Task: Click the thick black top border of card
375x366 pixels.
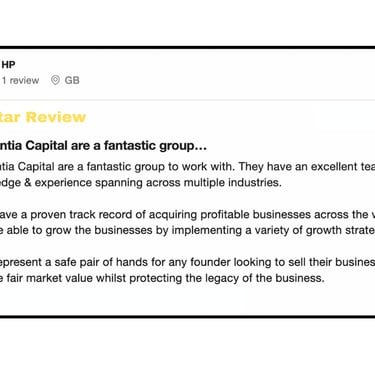Action: click(187, 48)
